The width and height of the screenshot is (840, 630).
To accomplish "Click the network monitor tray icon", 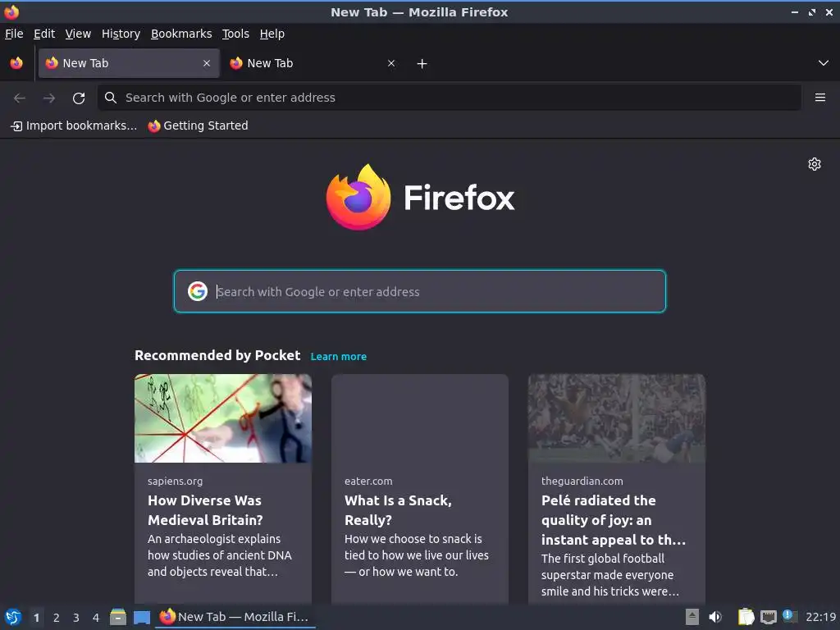I will 768,618.
